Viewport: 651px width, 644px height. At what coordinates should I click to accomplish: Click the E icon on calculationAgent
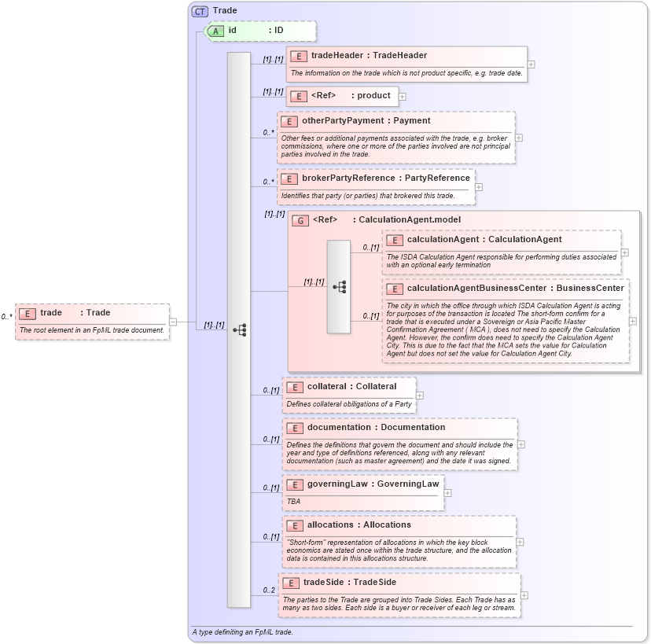[395, 240]
